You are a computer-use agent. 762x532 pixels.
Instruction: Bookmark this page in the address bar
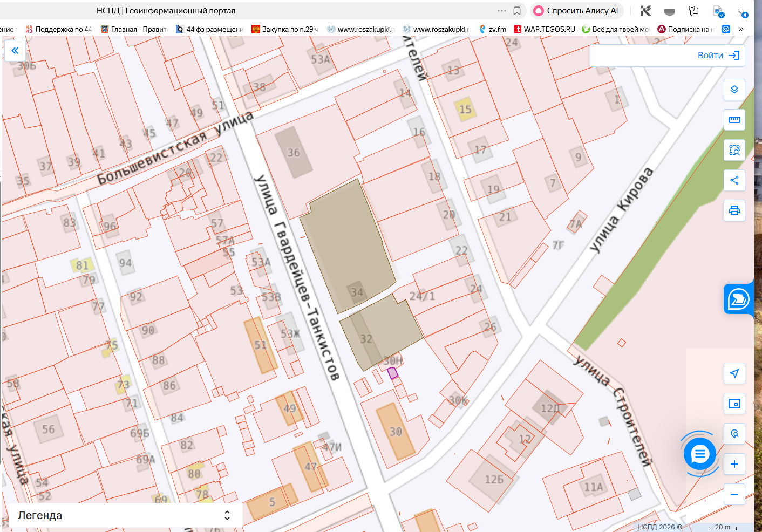point(517,11)
